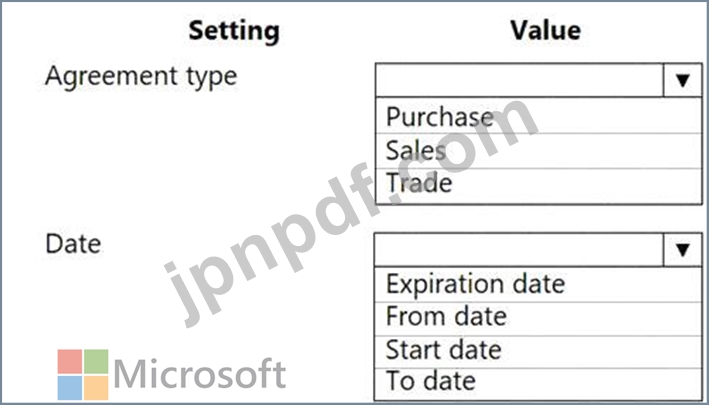Click the Setting column header

click(235, 31)
